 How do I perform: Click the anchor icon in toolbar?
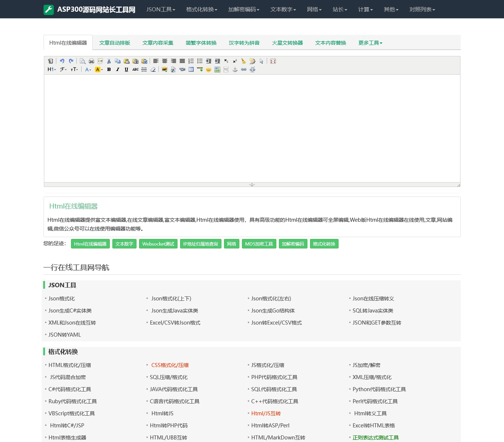tap(235, 70)
